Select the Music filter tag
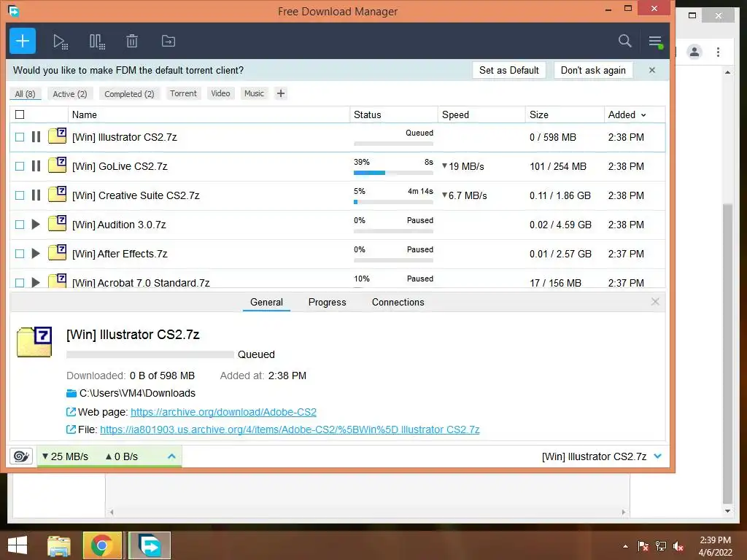This screenshot has height=560, width=747. click(255, 93)
